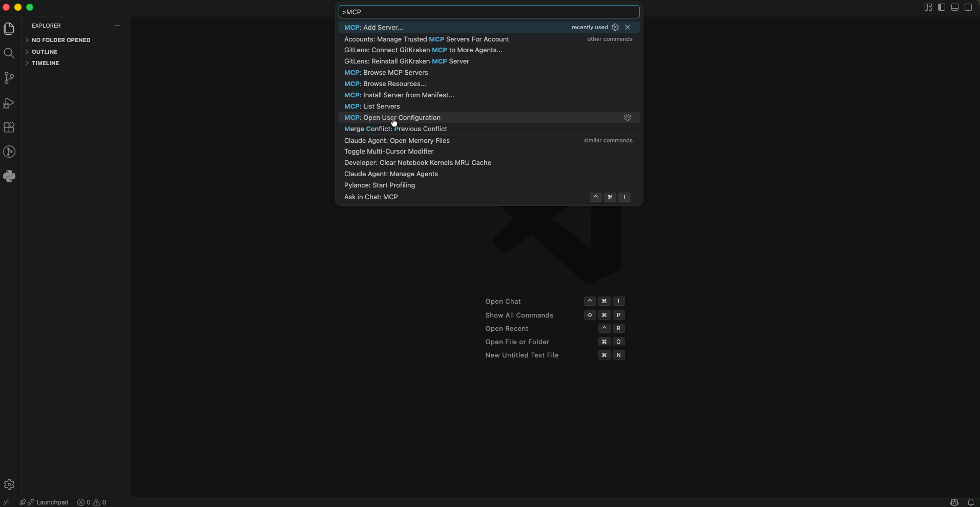Configure keybinding for MCP: Add Server

615,27
